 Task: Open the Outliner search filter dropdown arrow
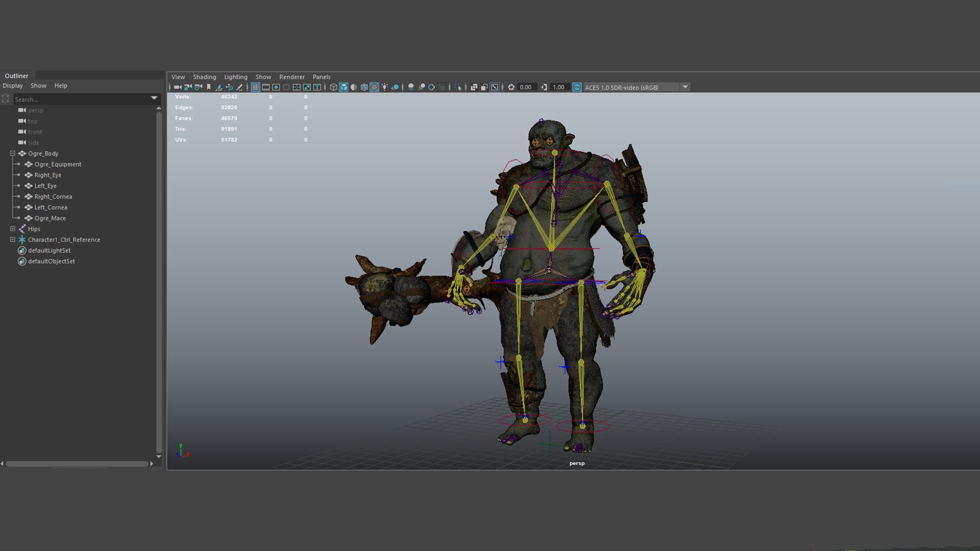pos(154,98)
